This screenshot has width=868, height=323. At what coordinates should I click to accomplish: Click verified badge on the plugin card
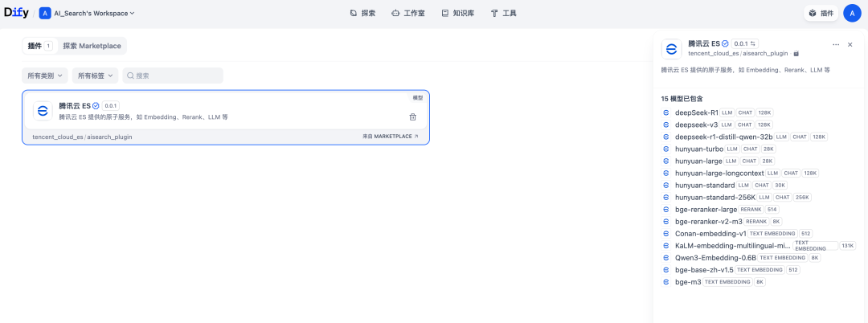point(96,105)
